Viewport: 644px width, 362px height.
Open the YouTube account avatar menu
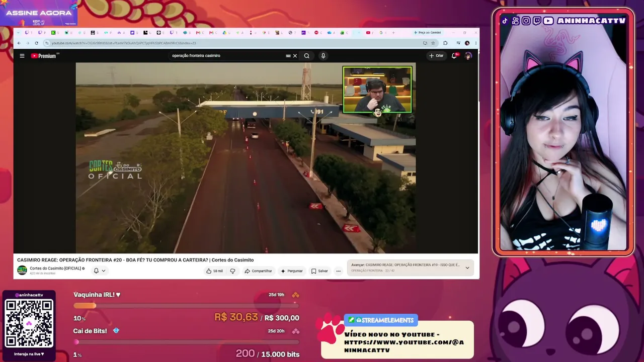tap(468, 56)
